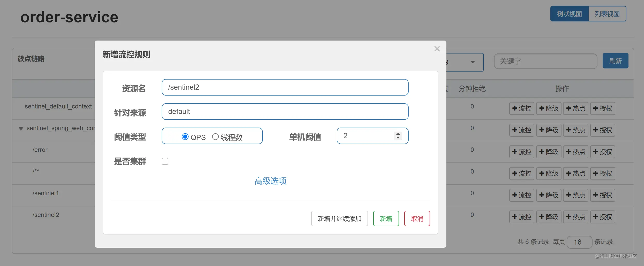644x266 pixels.
Task: Close the 新增流控规则 dialog with X
Action: click(437, 49)
